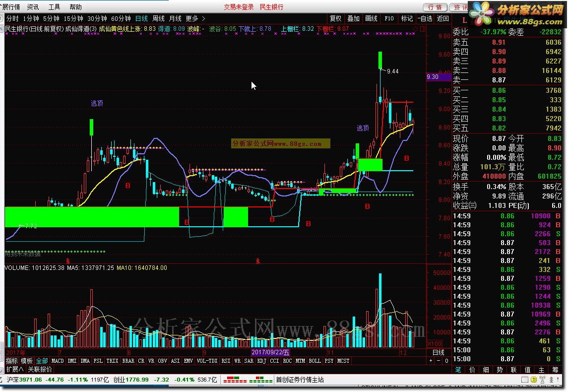Click the 0 reset button beside zoom

[446, 361]
